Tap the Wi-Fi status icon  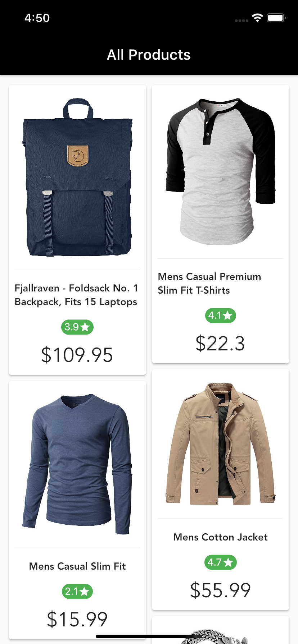[257, 18]
